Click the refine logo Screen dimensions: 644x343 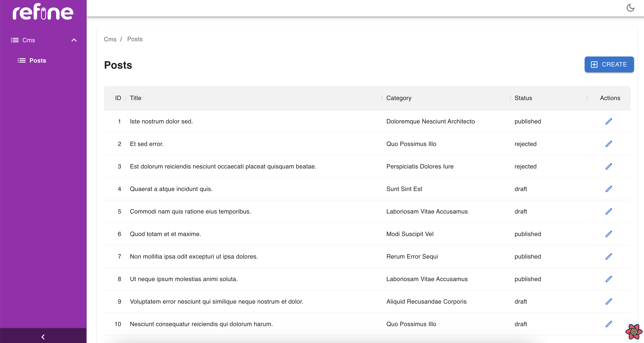pyautogui.click(x=43, y=12)
